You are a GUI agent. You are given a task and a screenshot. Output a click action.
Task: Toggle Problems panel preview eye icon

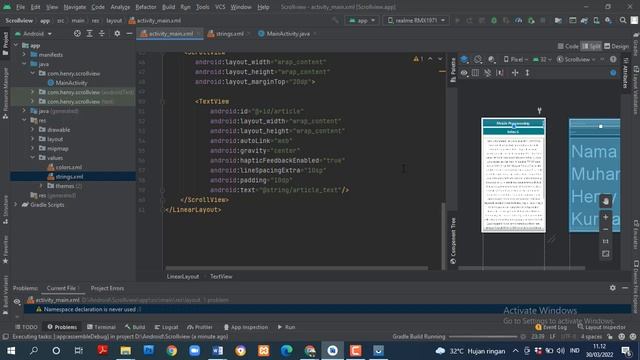(17, 301)
